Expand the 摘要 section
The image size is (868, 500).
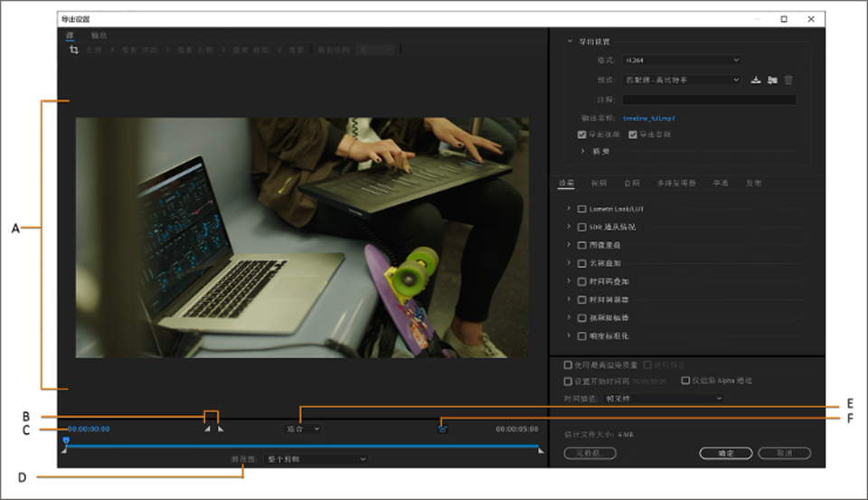(x=583, y=151)
